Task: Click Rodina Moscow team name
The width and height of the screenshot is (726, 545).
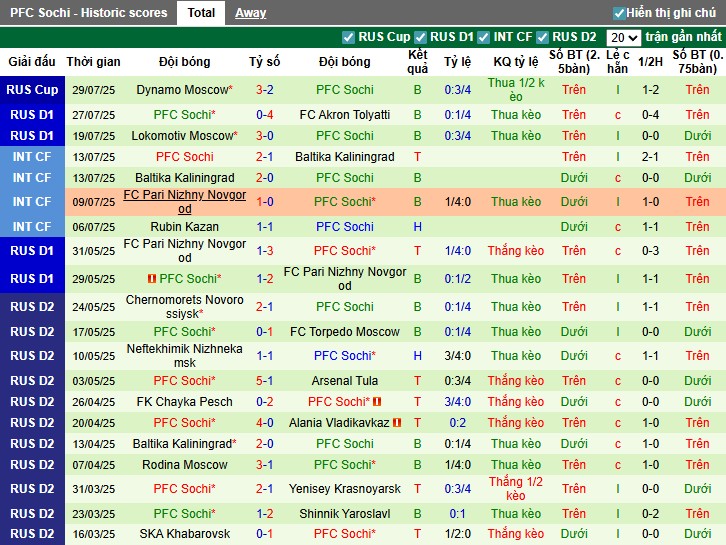Action: click(x=185, y=464)
